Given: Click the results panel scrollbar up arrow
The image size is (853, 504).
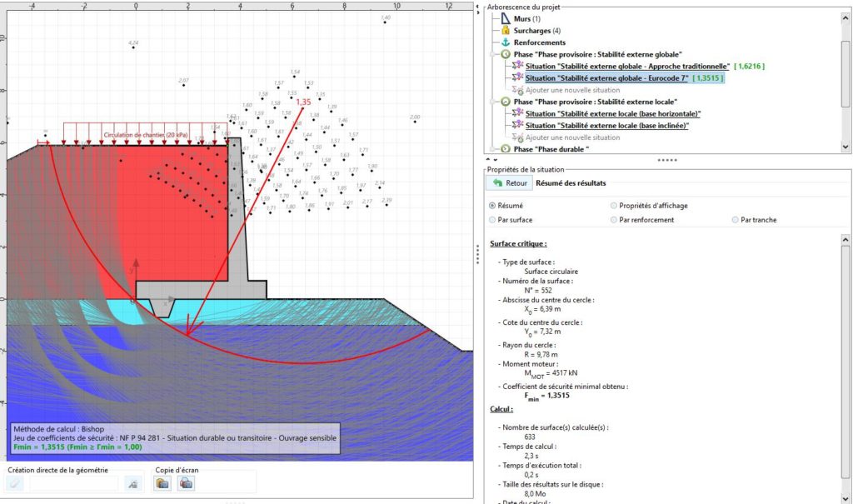Looking at the screenshot, I should pyautogui.click(x=846, y=239).
